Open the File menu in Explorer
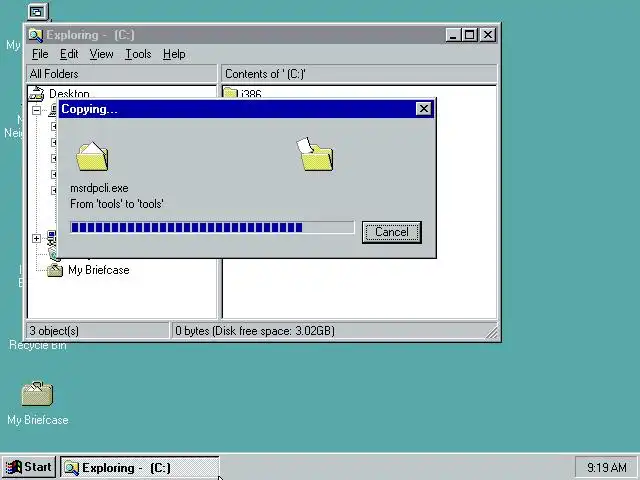The image size is (640, 480). [40, 54]
